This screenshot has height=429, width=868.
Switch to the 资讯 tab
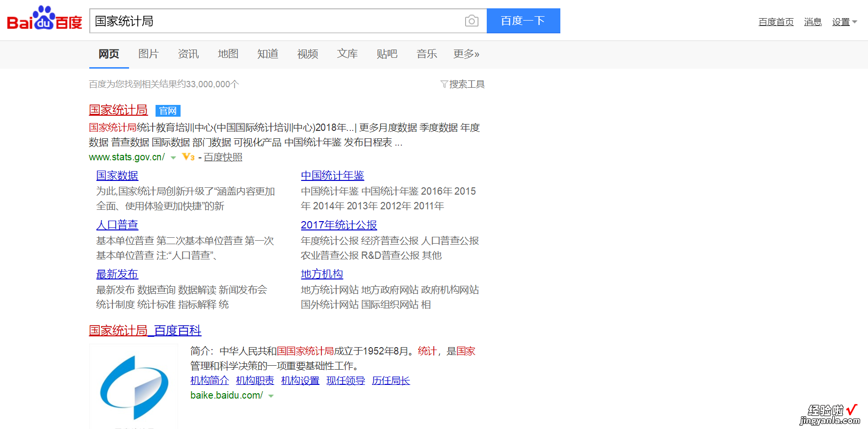(188, 54)
